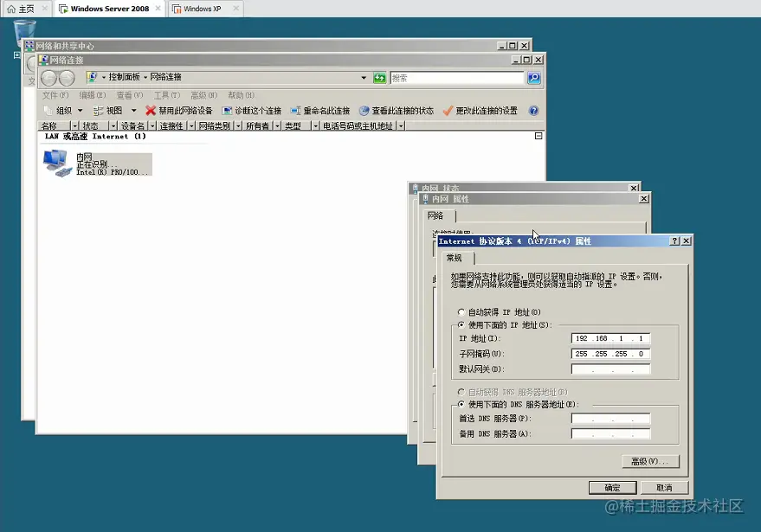Disable this network device with red X

[x=179, y=111]
